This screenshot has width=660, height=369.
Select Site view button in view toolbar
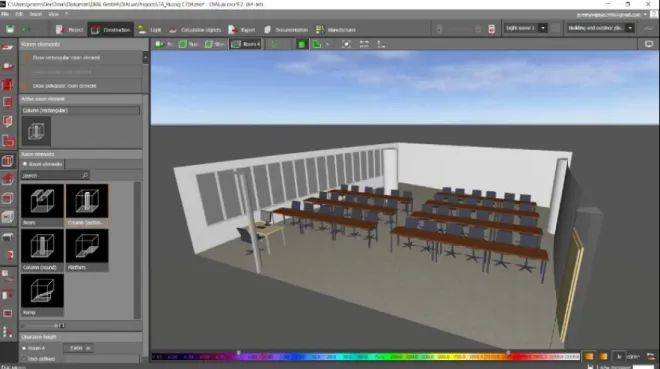click(164, 44)
